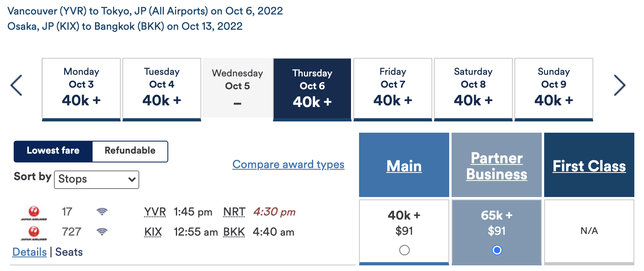The height and width of the screenshot is (271, 644).
Task: Click the First Class column header
Action: pyautogui.click(x=589, y=166)
